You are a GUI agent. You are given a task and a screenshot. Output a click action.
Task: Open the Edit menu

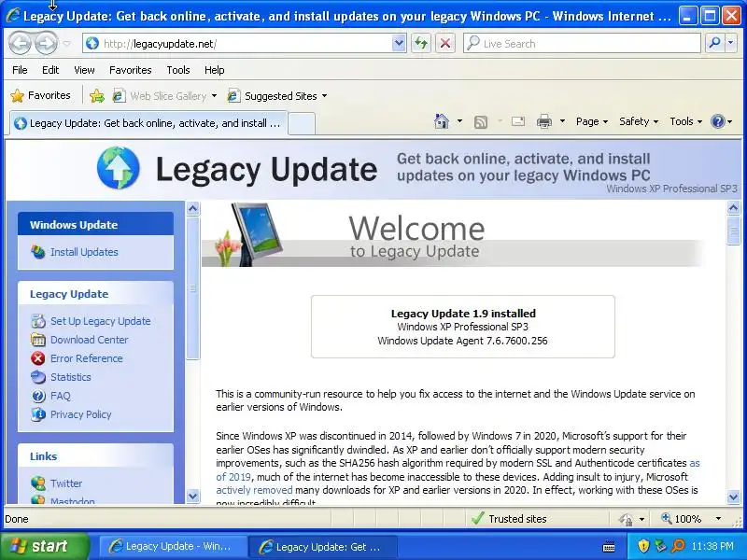pyautogui.click(x=50, y=70)
